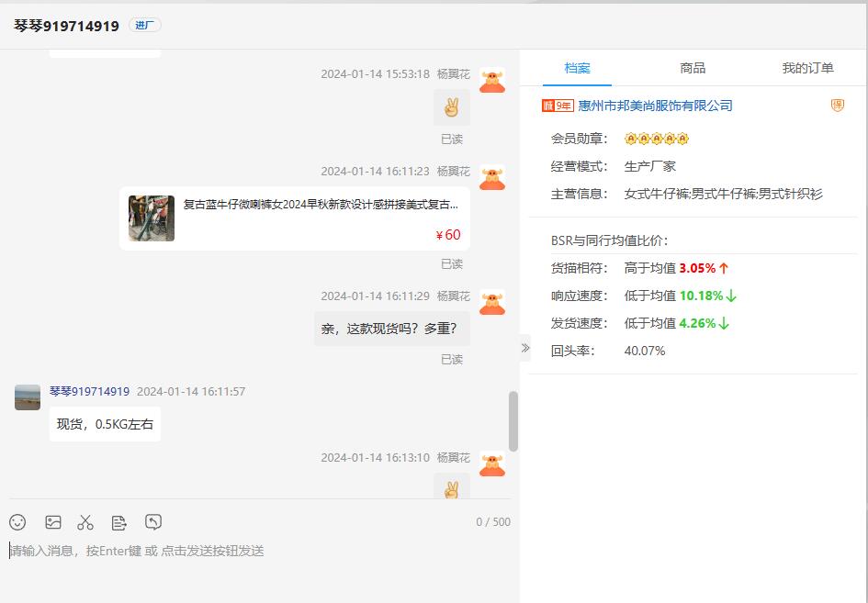Click the send image icon
Image resolution: width=868 pixels, height=603 pixels.
pos(53,522)
